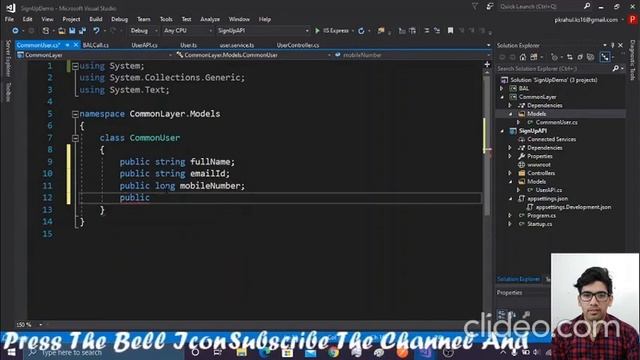This screenshot has height=360, width=640.
Task: Open the Analyze menu
Action: [x=210, y=19]
